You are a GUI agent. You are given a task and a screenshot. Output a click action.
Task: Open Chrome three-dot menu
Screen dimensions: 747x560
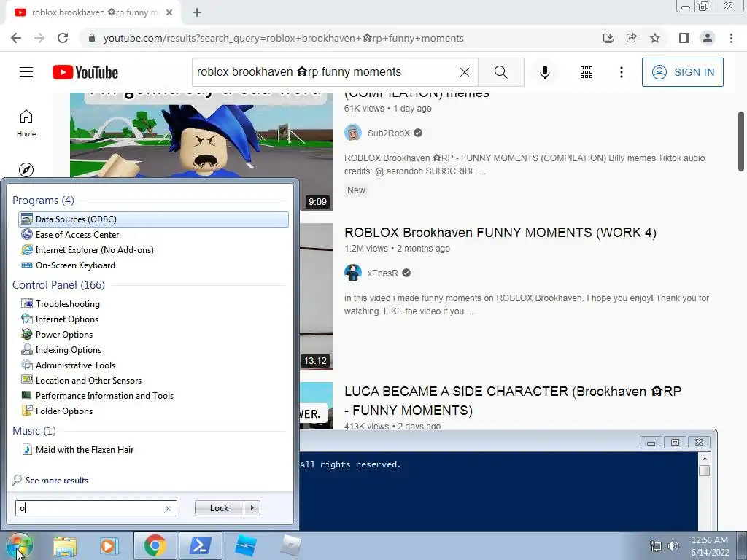pos(731,38)
